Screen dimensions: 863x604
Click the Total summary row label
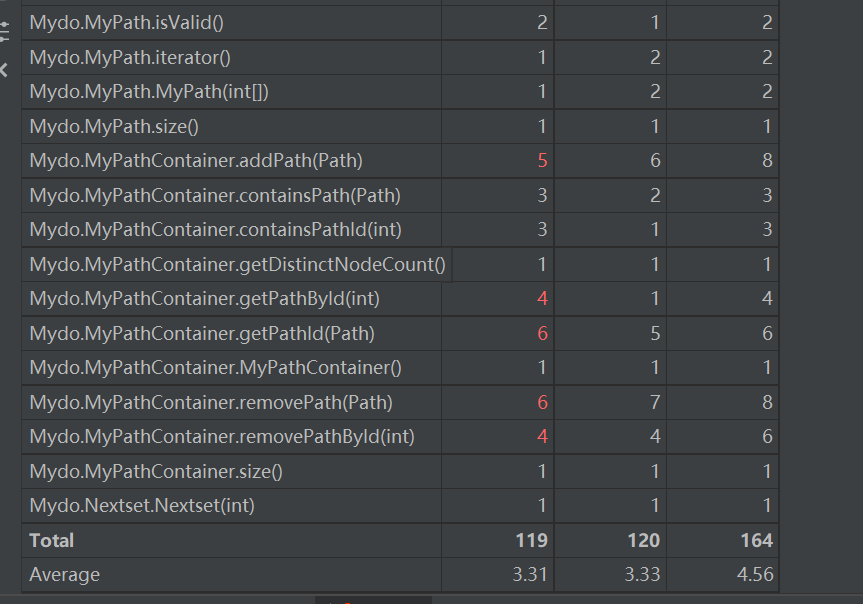(x=52, y=540)
